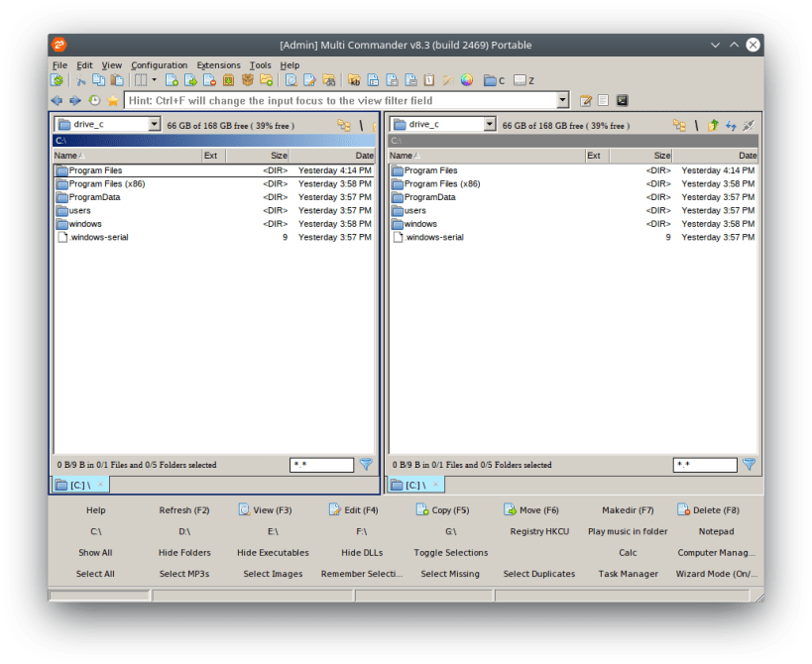Click the delete file red minus icon

click(x=209, y=80)
